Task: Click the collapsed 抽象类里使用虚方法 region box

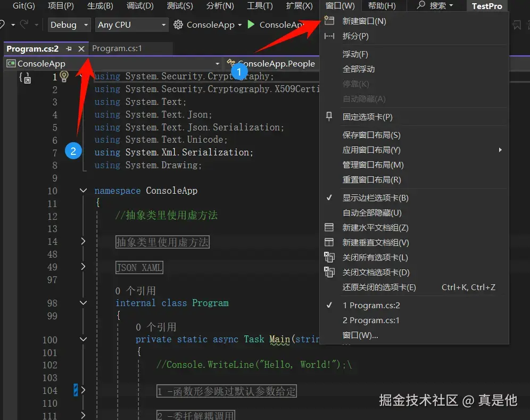Action: (162, 242)
